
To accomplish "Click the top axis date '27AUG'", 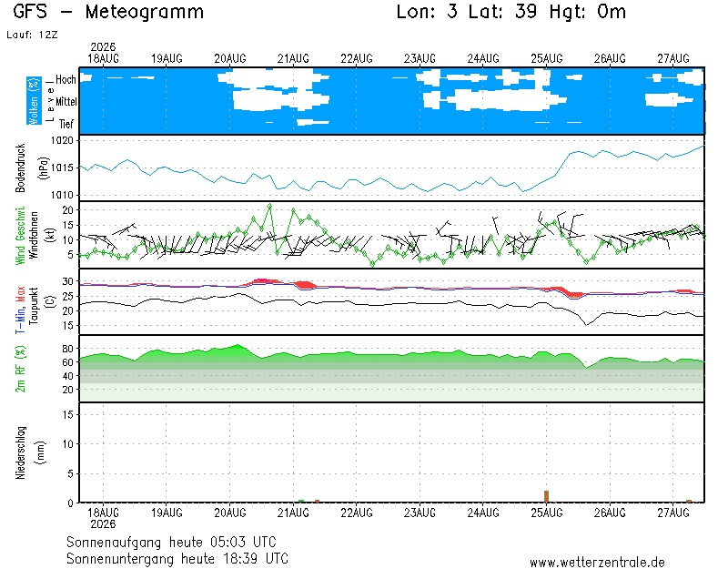I will pyautogui.click(x=672, y=58).
